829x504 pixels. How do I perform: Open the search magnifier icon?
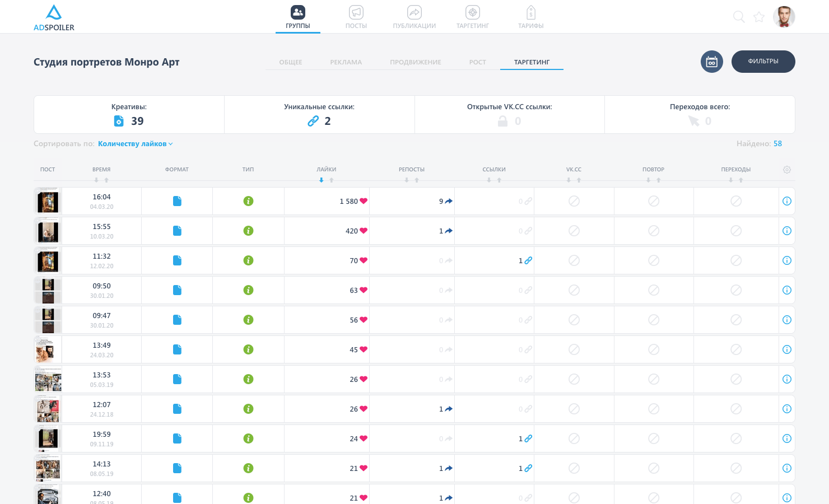(x=739, y=17)
